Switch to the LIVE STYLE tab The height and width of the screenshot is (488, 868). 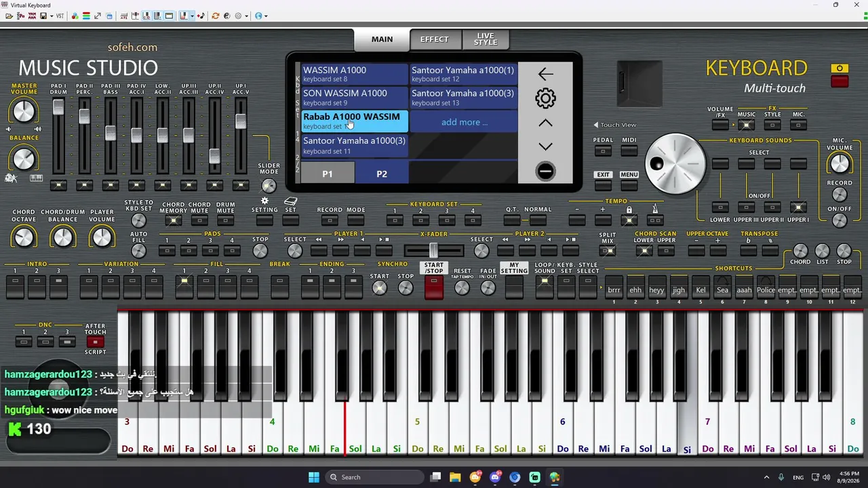486,39
